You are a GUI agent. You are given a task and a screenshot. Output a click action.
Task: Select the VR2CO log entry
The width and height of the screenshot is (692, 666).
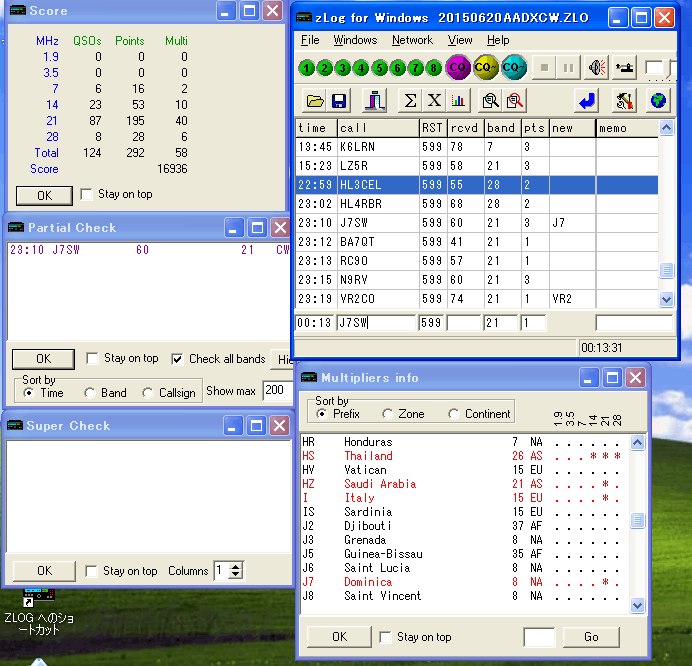(477, 299)
